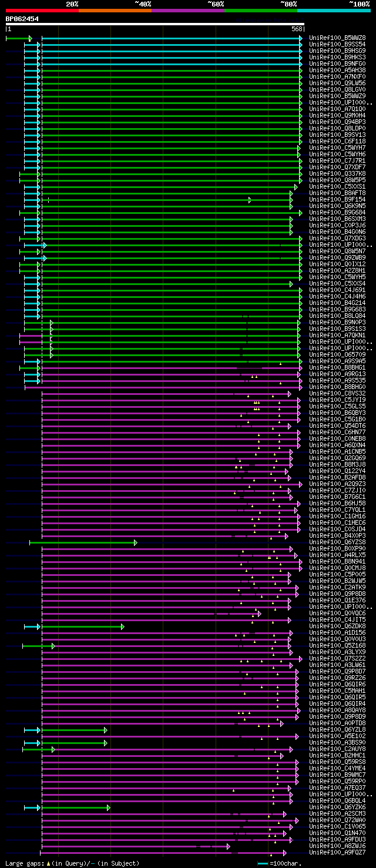
Task: Select the UniRef100_B5WWZ9 label
Action: click(x=337, y=96)
